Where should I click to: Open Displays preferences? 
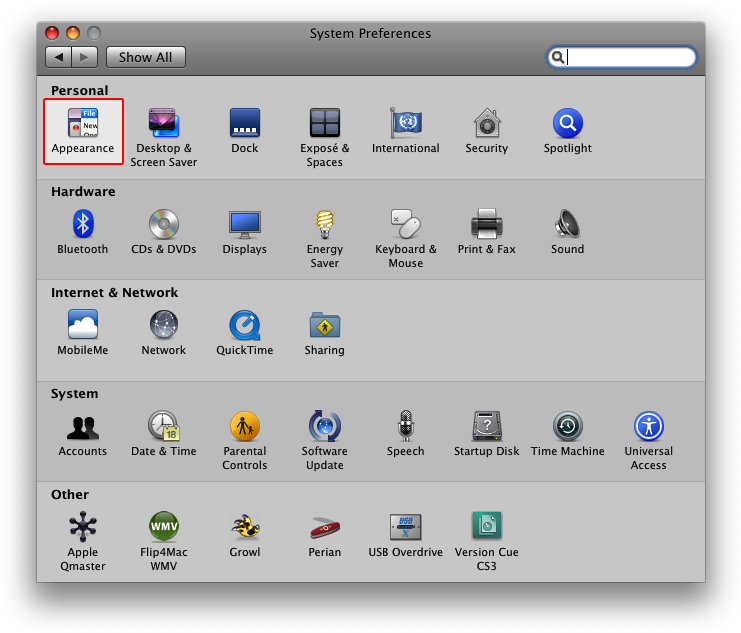point(244,232)
